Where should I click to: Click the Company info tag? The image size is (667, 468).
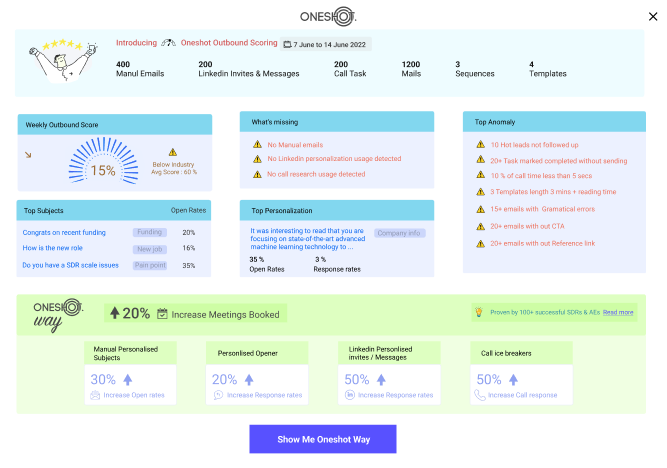(x=399, y=233)
